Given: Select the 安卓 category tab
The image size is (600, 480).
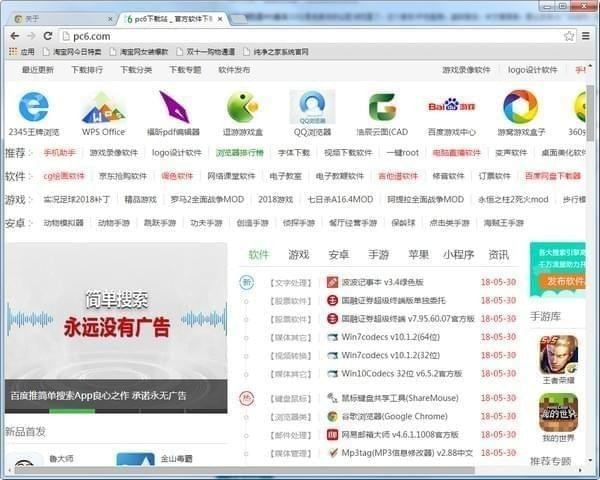Looking at the screenshot, I should click(x=339, y=255).
